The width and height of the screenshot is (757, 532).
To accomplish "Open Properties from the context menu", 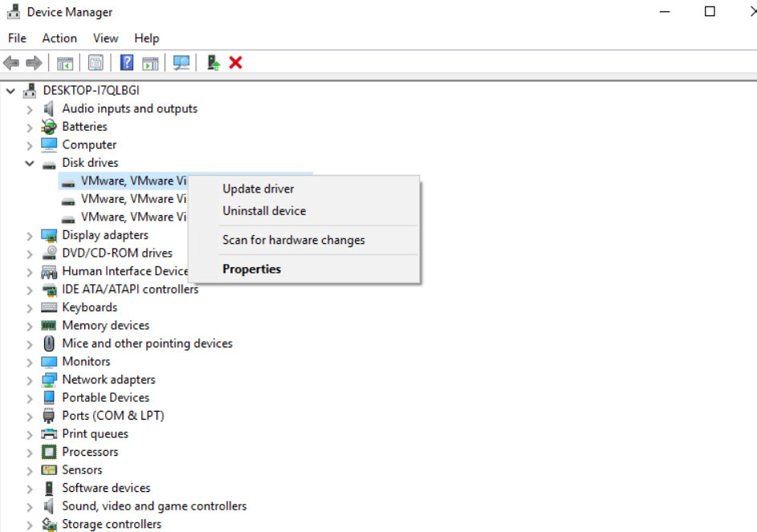I will tap(304, 269).
